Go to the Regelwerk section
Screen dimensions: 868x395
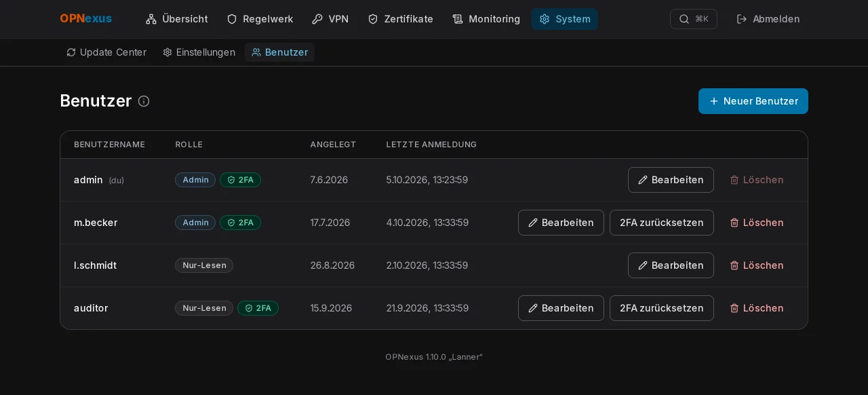coord(260,19)
